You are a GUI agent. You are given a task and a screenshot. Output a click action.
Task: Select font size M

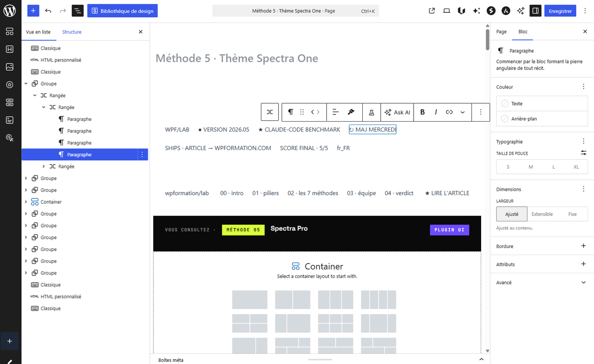(531, 167)
